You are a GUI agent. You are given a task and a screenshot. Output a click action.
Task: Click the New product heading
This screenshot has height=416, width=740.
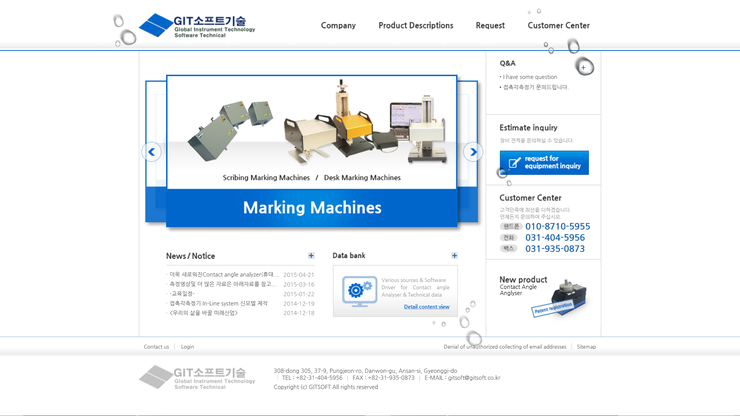(x=523, y=280)
